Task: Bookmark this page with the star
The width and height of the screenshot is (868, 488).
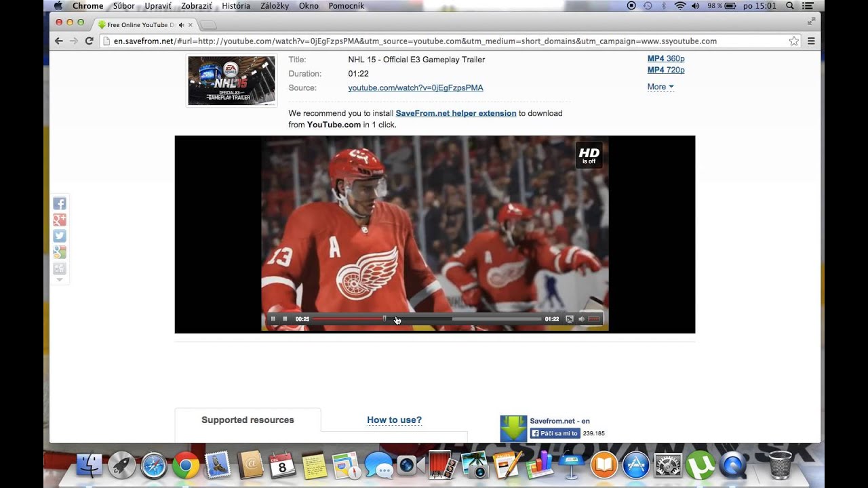Action: (793, 41)
